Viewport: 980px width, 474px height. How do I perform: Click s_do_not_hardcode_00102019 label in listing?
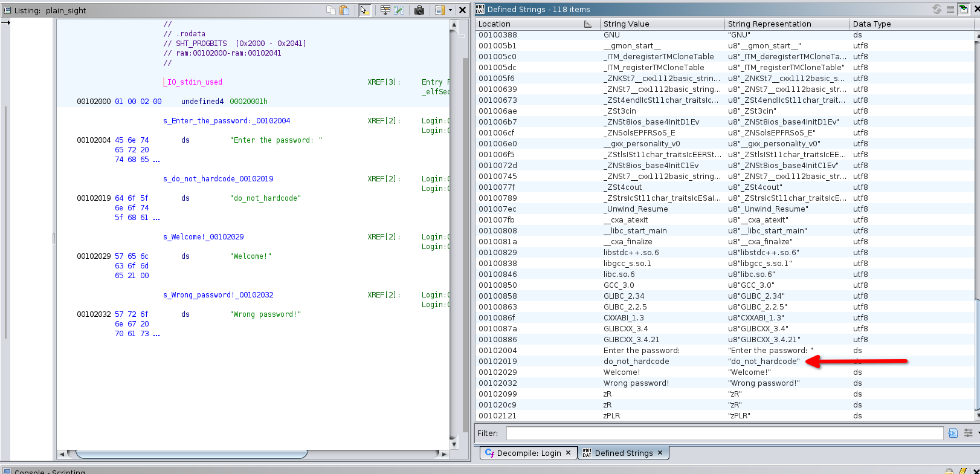[218, 179]
